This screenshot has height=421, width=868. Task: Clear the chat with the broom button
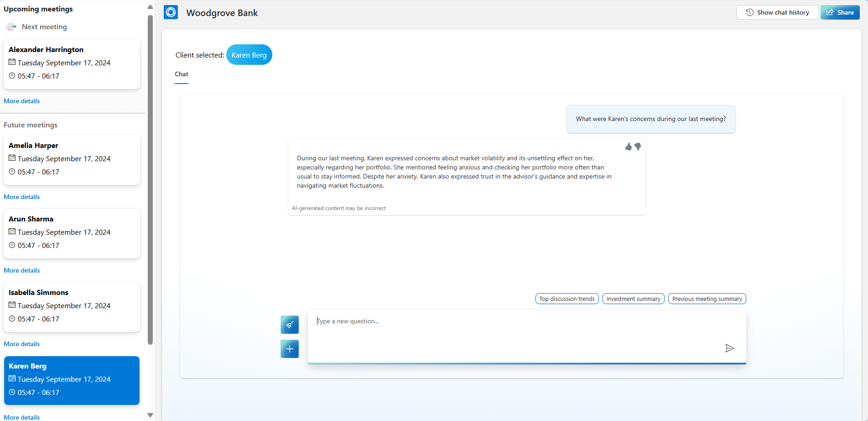click(290, 325)
